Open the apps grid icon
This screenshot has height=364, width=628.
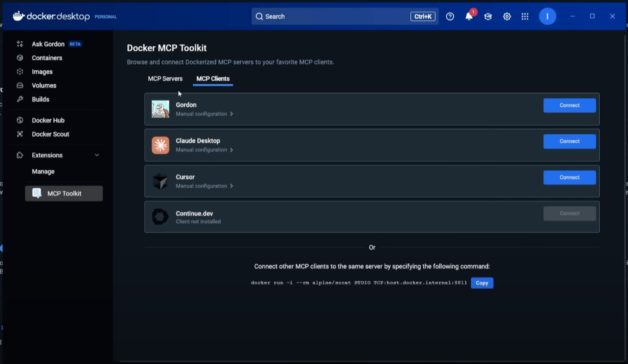525,17
